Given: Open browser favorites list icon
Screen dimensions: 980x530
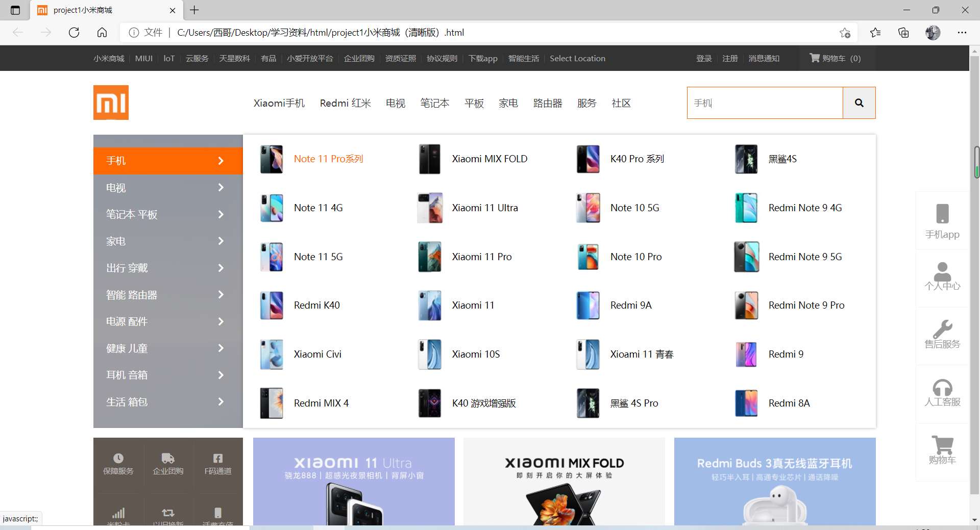Looking at the screenshot, I should click(875, 33).
